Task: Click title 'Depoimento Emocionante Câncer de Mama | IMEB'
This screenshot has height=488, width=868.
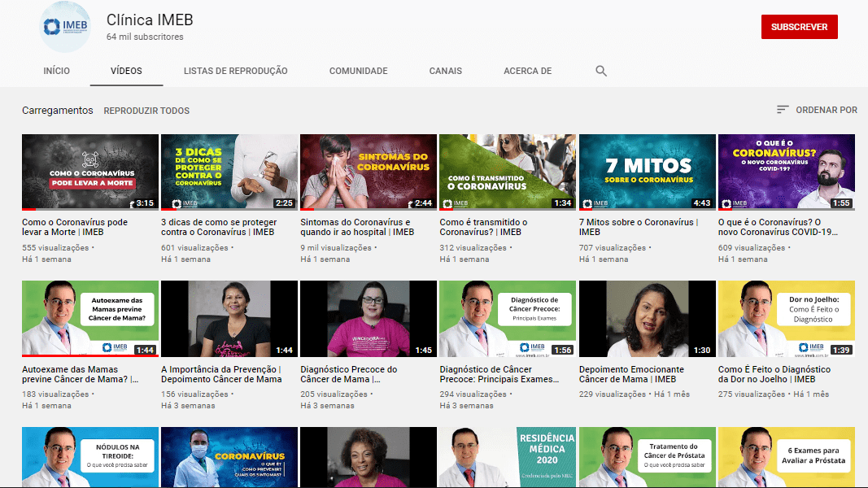Action: tap(631, 374)
